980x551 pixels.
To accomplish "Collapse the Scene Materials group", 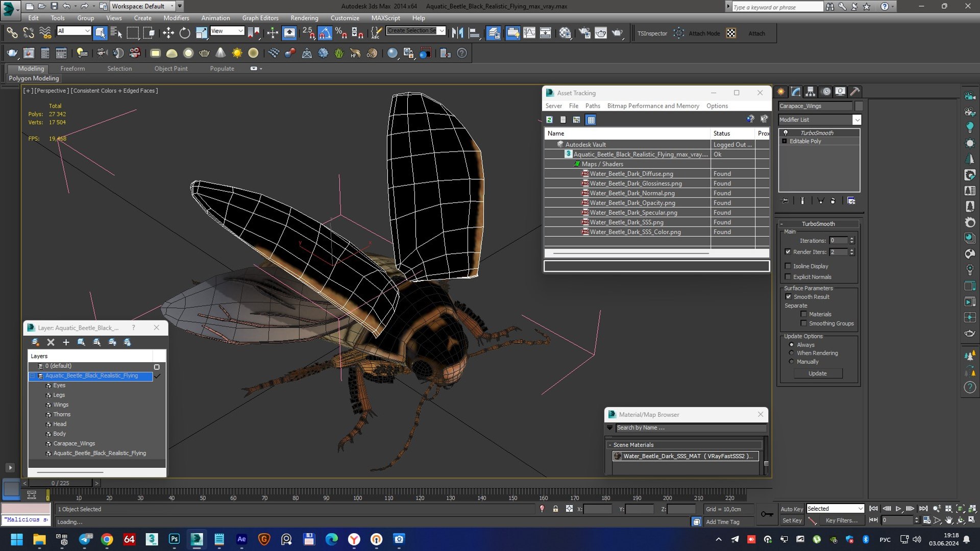I will (685, 445).
